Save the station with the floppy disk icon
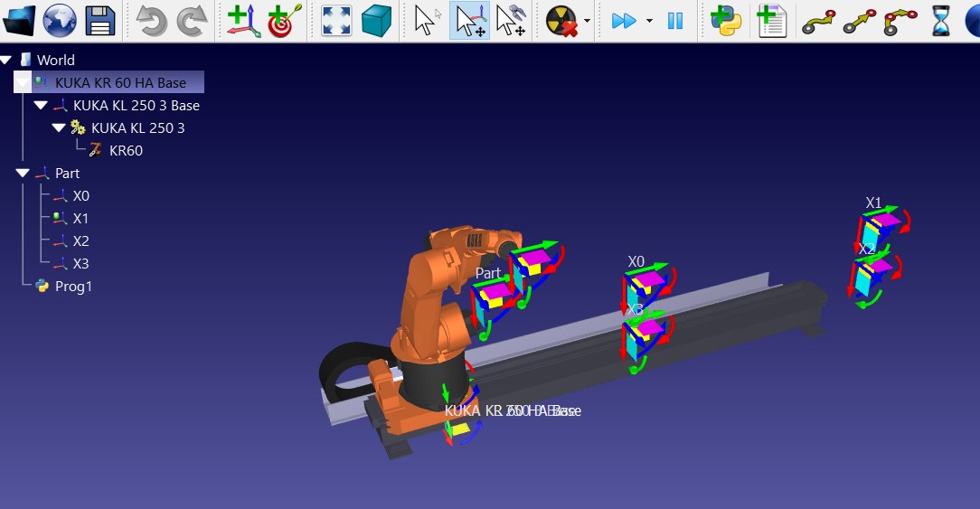This screenshot has width=980, height=509. (x=99, y=20)
